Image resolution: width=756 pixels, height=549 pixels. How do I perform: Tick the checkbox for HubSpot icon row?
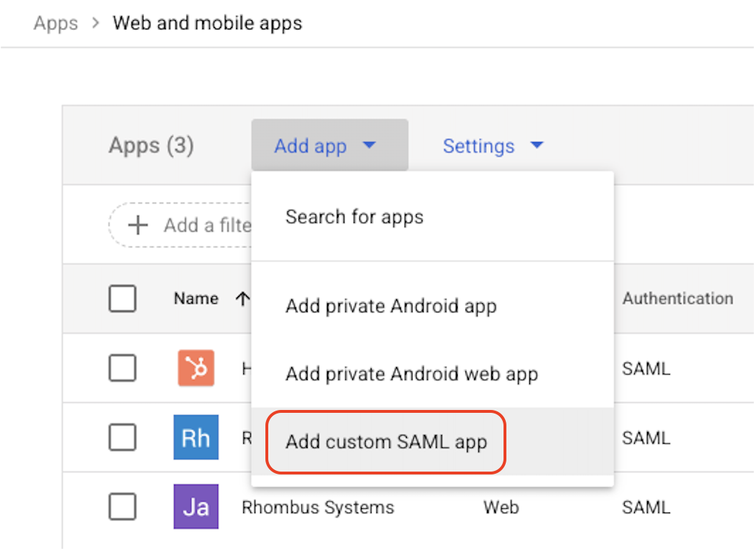[x=123, y=368]
